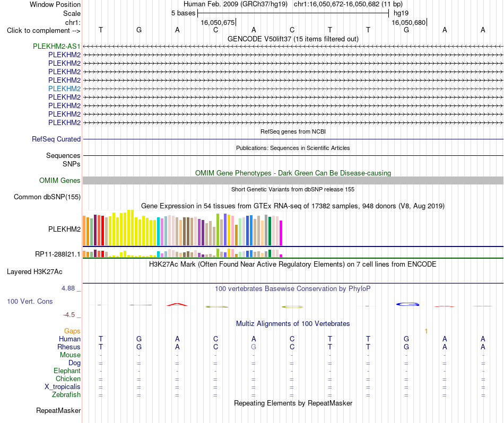The height and width of the screenshot is (423, 504).
Task: Open the RefSeq Curated track label
Action: [x=56, y=139]
